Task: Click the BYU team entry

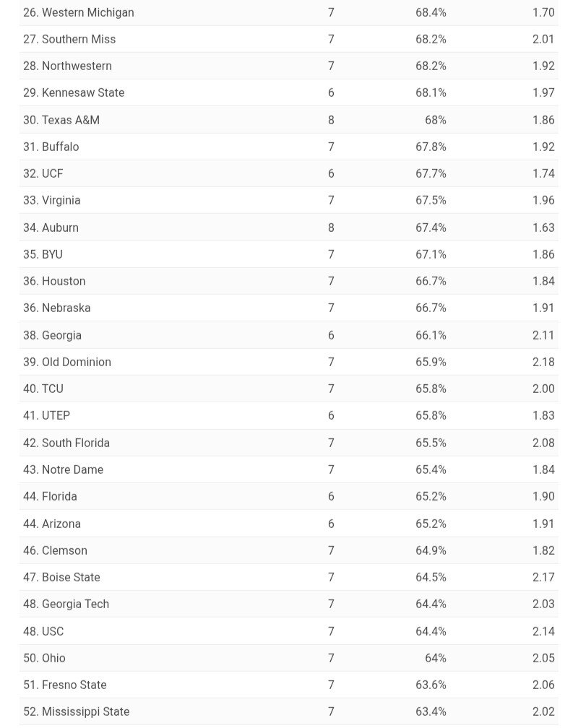Action: 52,254
